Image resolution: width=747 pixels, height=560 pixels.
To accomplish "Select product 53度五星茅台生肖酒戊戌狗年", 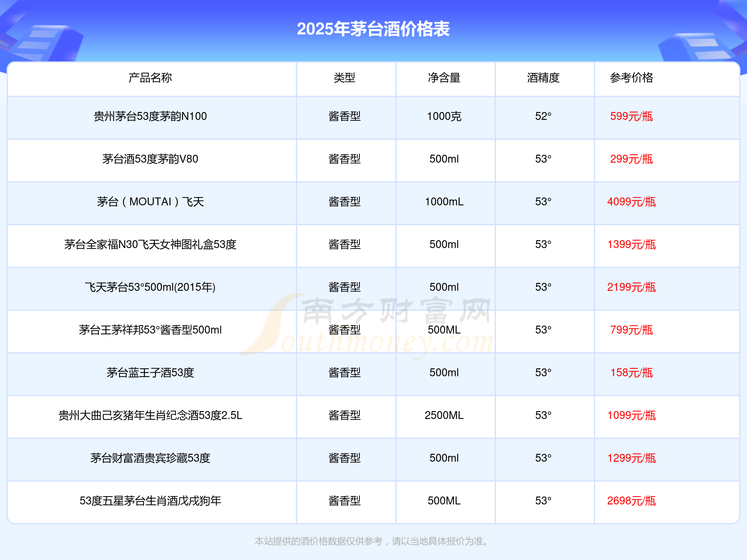I will 150,501.
